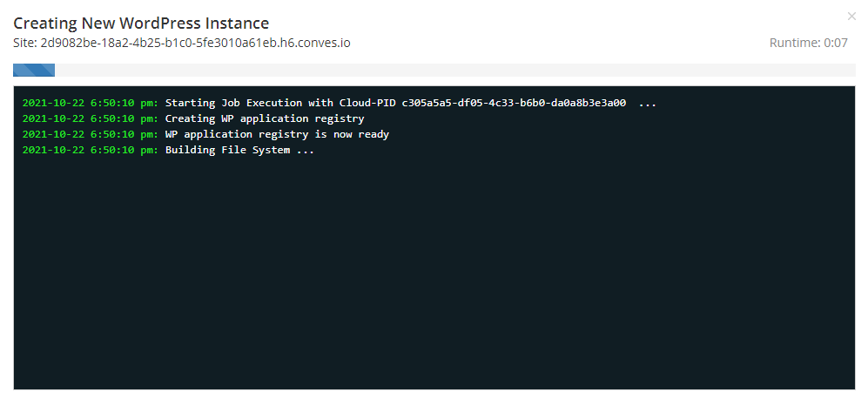
Task: Select the Cloud-PID value c305a5a5-df05...
Action: click(513, 103)
